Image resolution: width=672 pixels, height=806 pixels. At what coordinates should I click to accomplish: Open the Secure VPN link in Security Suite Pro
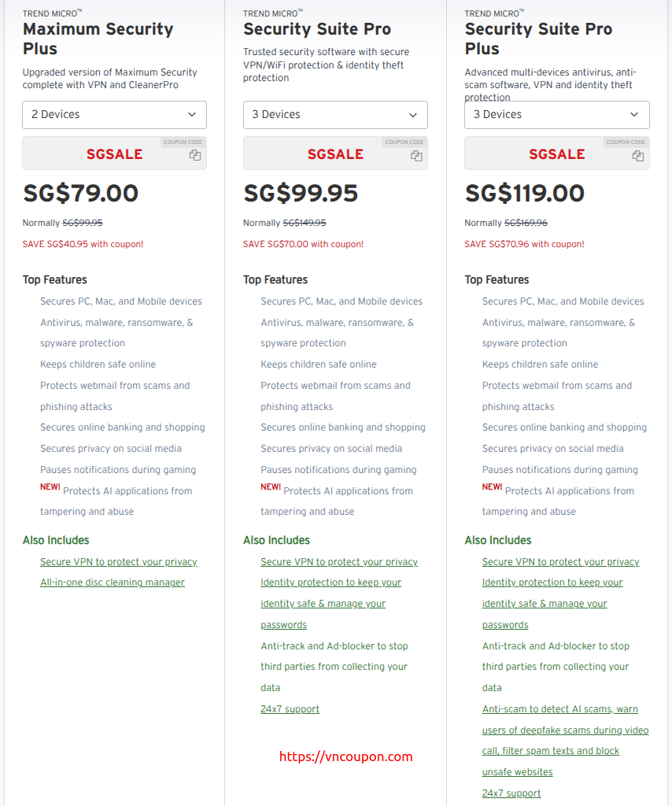pyautogui.click(x=339, y=562)
